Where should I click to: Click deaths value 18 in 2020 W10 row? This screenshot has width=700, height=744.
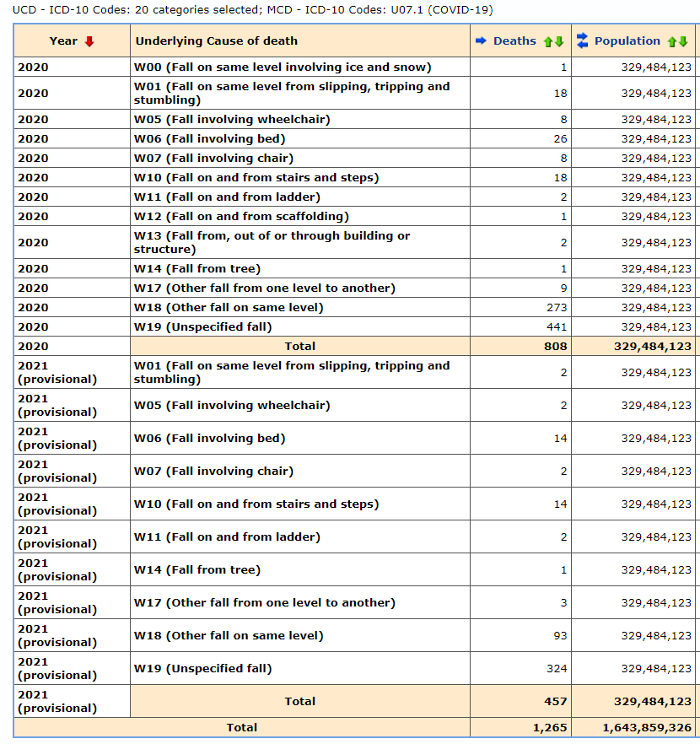tap(560, 177)
